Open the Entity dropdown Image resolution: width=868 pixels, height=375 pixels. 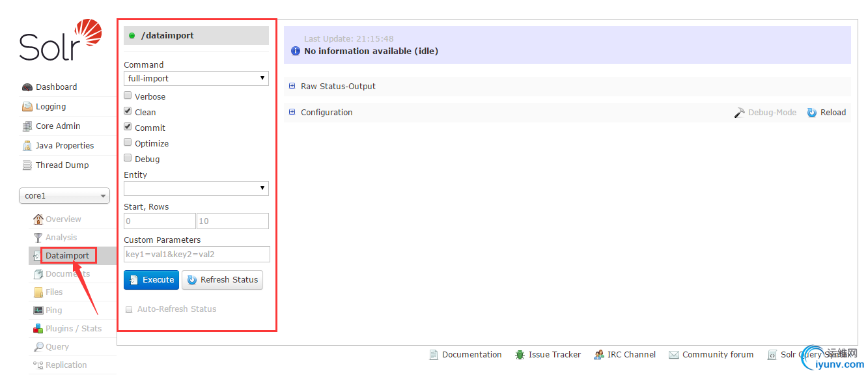tap(196, 188)
